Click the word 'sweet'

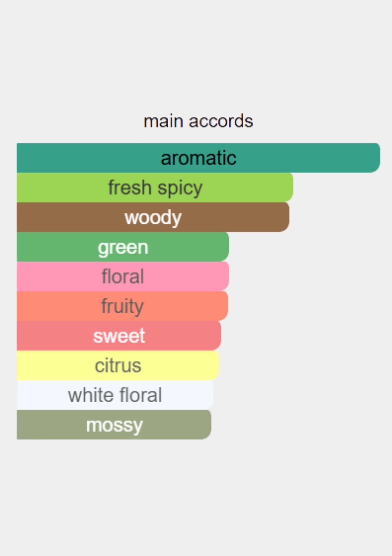(119, 336)
